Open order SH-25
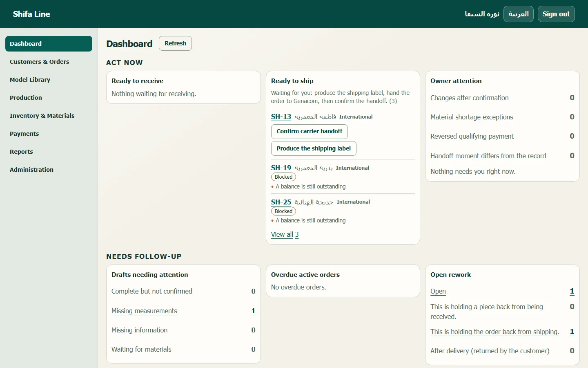The image size is (588, 368). (x=281, y=202)
